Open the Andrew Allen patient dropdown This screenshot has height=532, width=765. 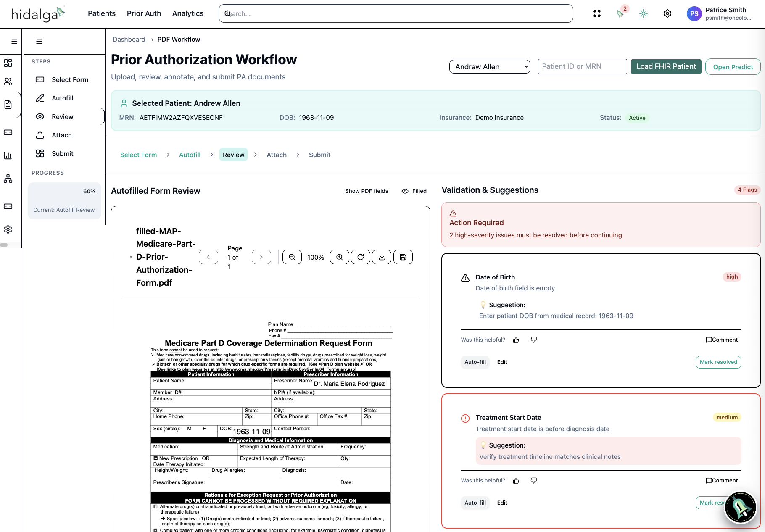pyautogui.click(x=490, y=67)
